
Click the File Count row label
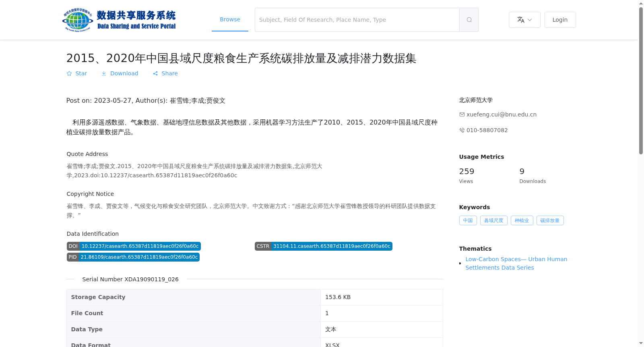pos(87,313)
